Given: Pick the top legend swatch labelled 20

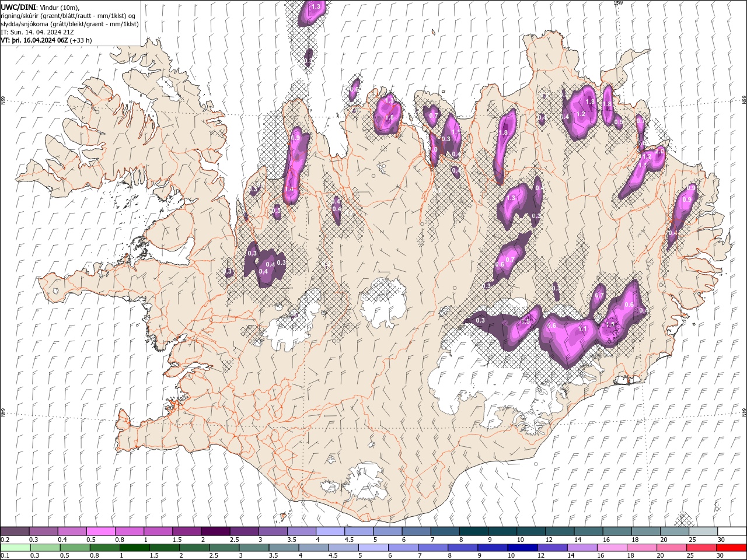Looking at the screenshot, I should tap(675, 531).
